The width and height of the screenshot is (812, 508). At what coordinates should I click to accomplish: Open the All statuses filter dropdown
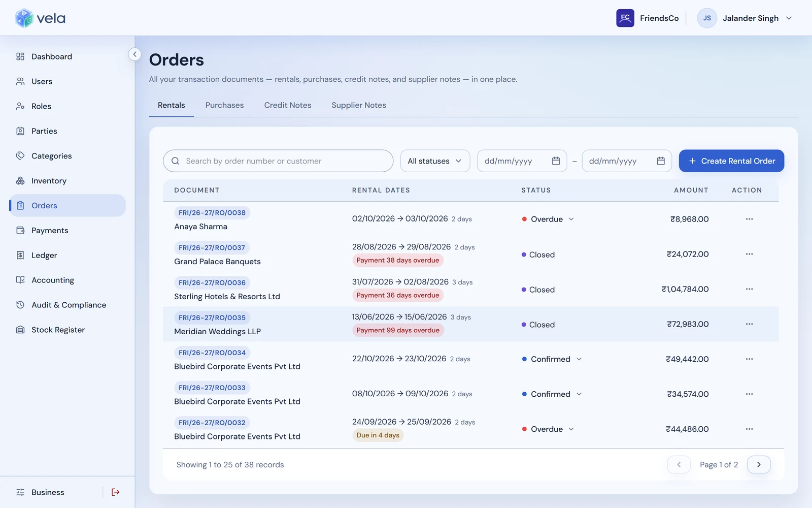435,161
